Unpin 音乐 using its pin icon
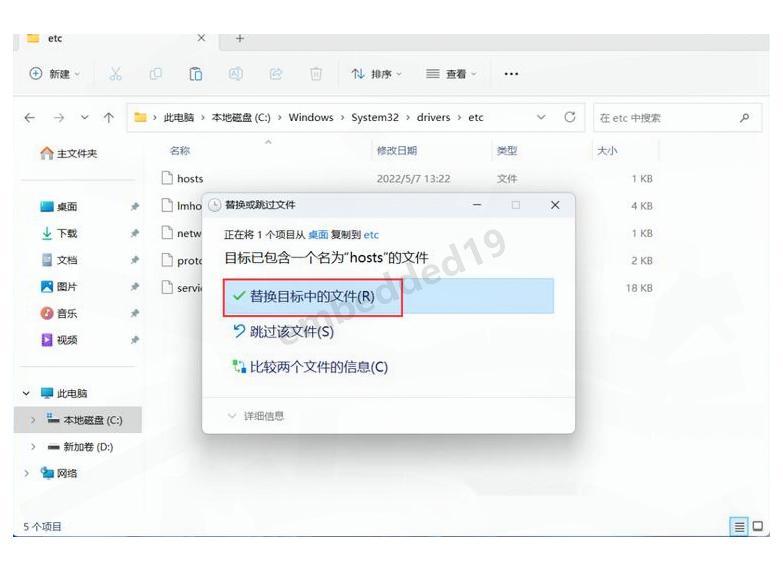This screenshot has height=572, width=783. pos(134,313)
